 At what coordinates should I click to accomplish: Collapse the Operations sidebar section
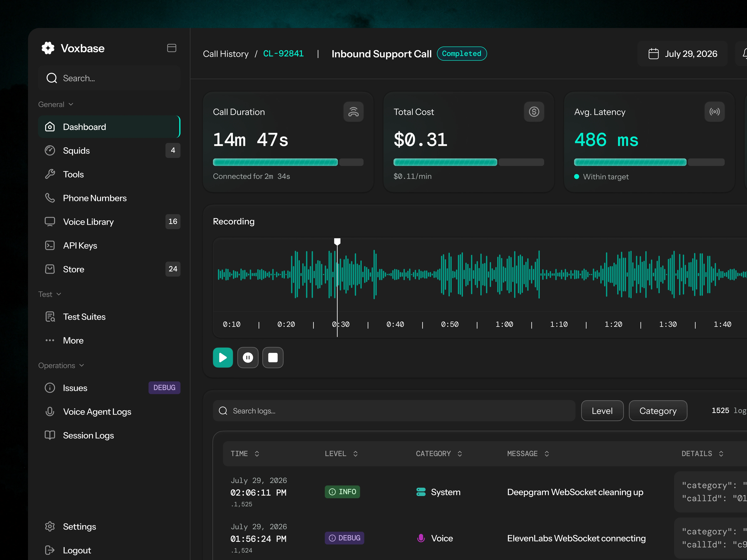click(x=61, y=366)
